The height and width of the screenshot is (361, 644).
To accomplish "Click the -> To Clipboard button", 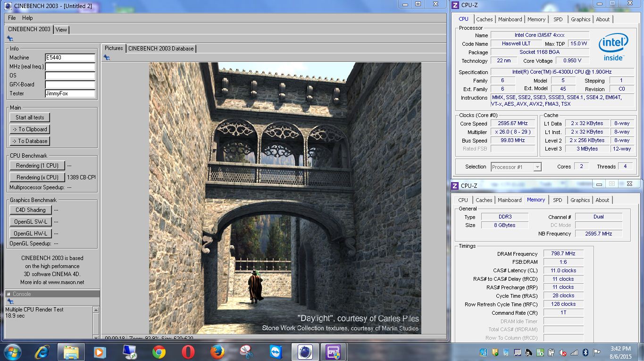I will tap(30, 129).
